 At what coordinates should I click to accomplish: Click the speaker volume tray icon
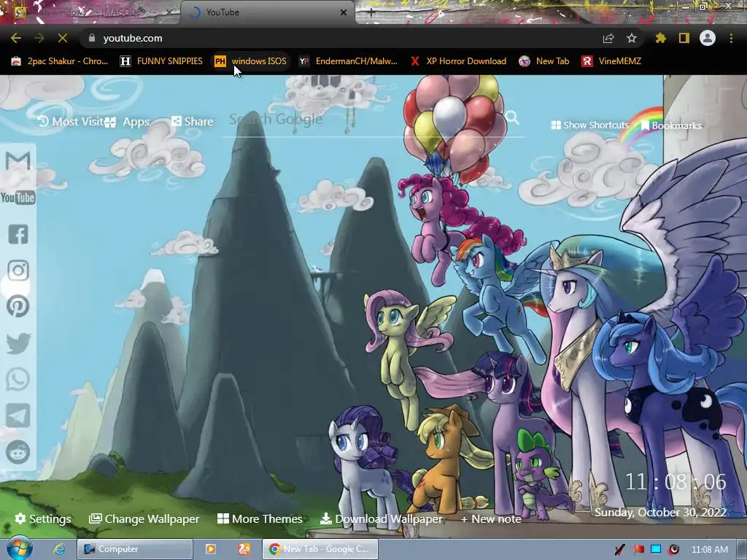(x=673, y=549)
